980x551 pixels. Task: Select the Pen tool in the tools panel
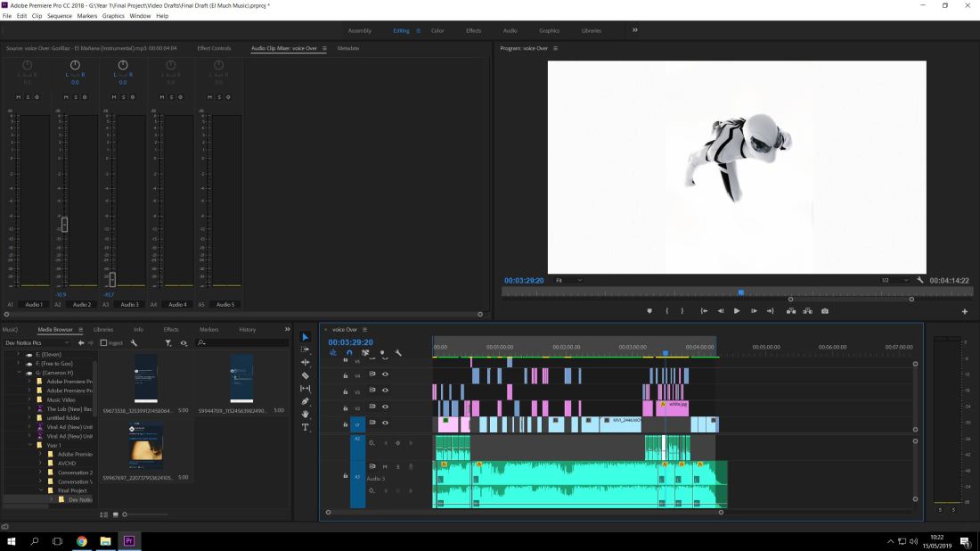306,401
